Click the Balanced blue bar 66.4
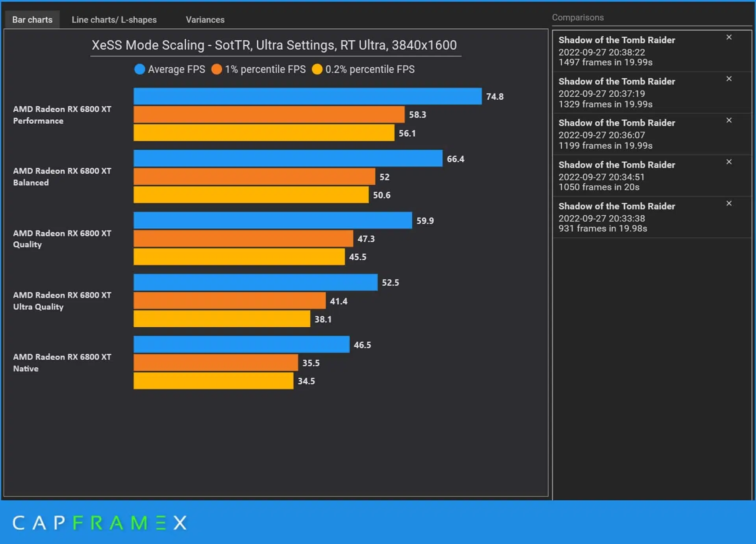756x544 pixels. (288, 158)
